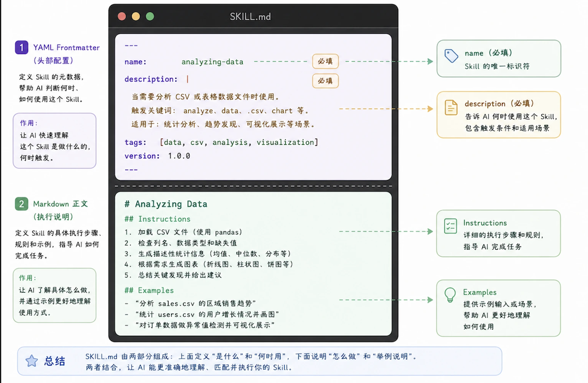This screenshot has width=588, height=383.
Task: Click the lightbulb icon in Examples card
Action: coord(450,295)
